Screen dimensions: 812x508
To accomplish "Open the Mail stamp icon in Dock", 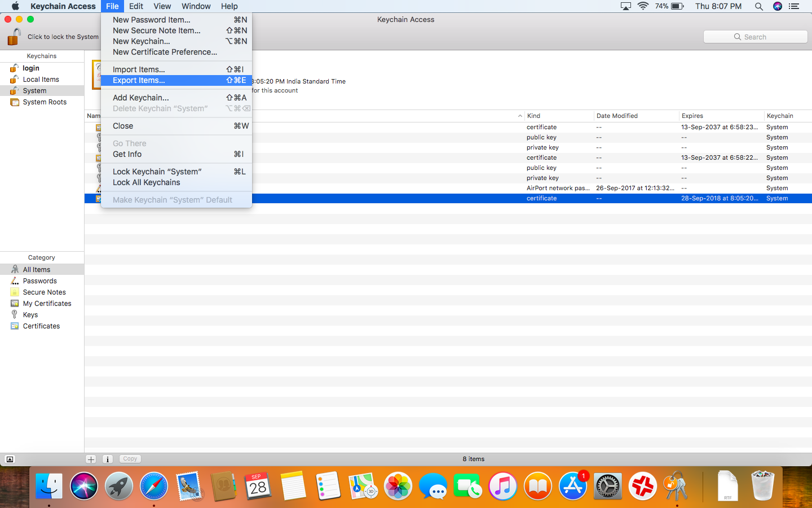I will click(189, 486).
